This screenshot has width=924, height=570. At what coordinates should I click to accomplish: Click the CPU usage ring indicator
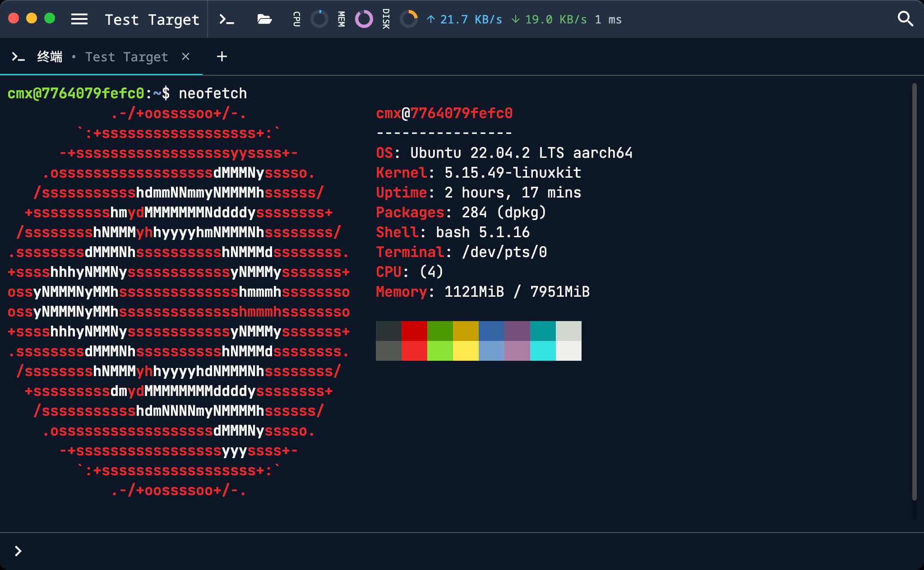point(319,19)
